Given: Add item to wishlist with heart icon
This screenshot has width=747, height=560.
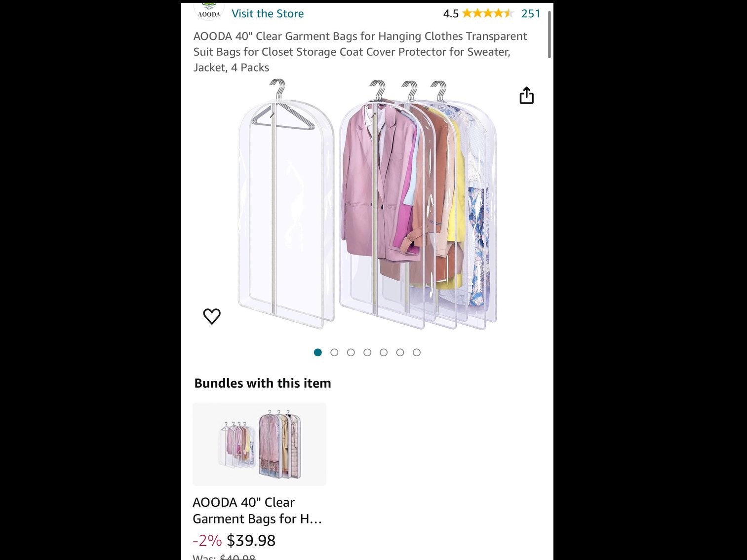Looking at the screenshot, I should [212, 316].
